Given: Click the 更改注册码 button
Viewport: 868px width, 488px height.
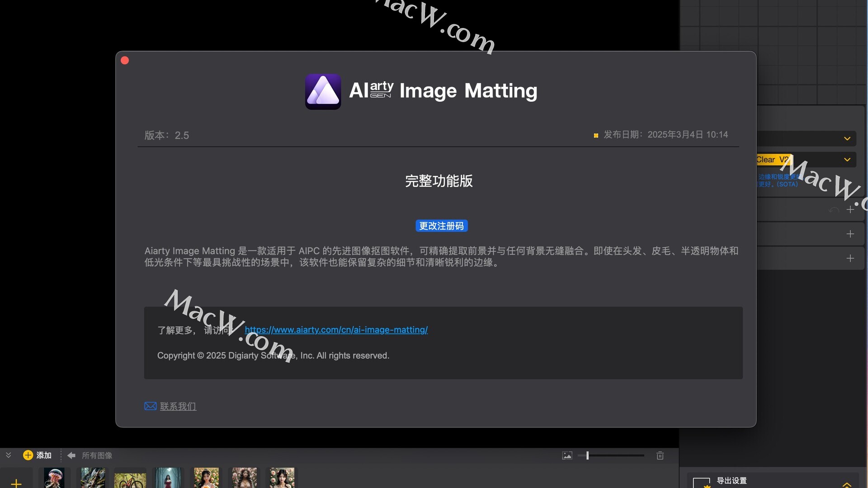Looking at the screenshot, I should point(441,226).
